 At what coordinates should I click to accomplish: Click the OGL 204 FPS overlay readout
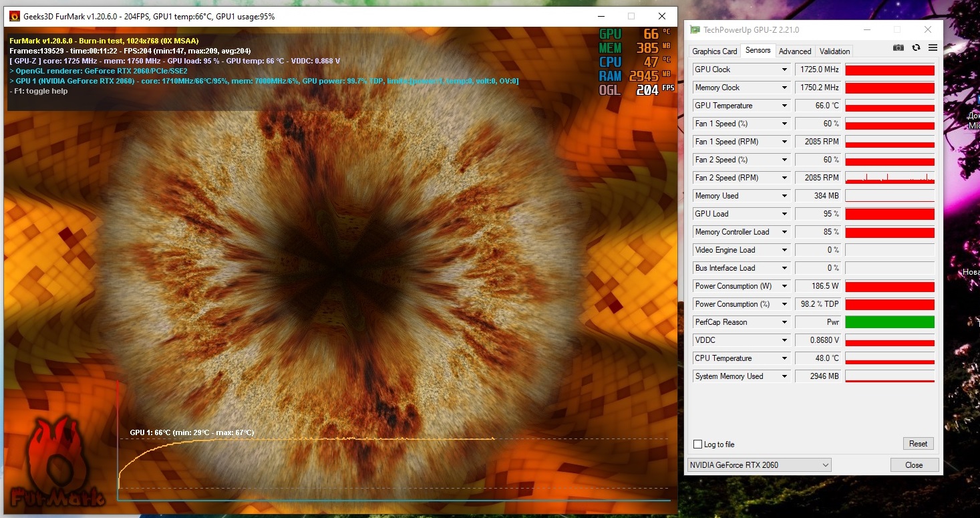coord(637,90)
